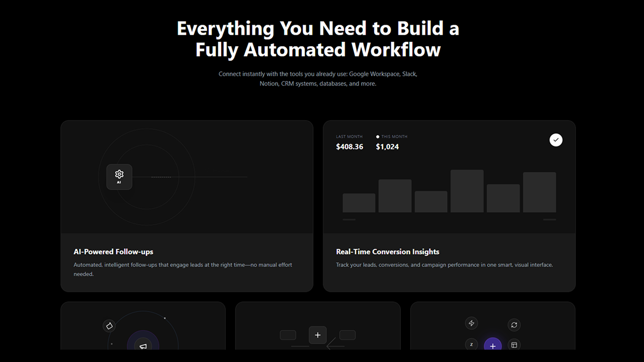Image resolution: width=644 pixels, height=362 pixels.
Task: Click the lightning bolt icon
Action: [471, 323]
